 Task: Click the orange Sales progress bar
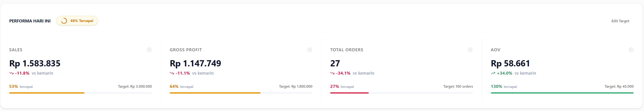click(47, 93)
